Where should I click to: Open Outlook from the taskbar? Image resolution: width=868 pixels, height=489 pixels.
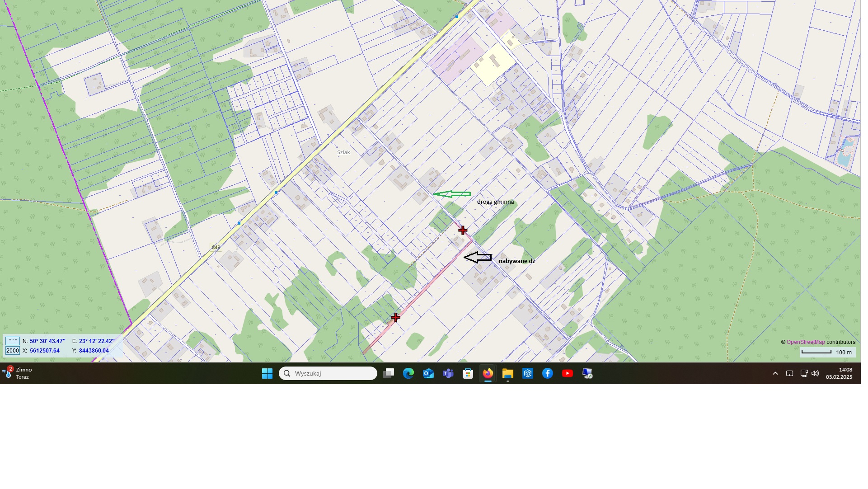[428, 374]
